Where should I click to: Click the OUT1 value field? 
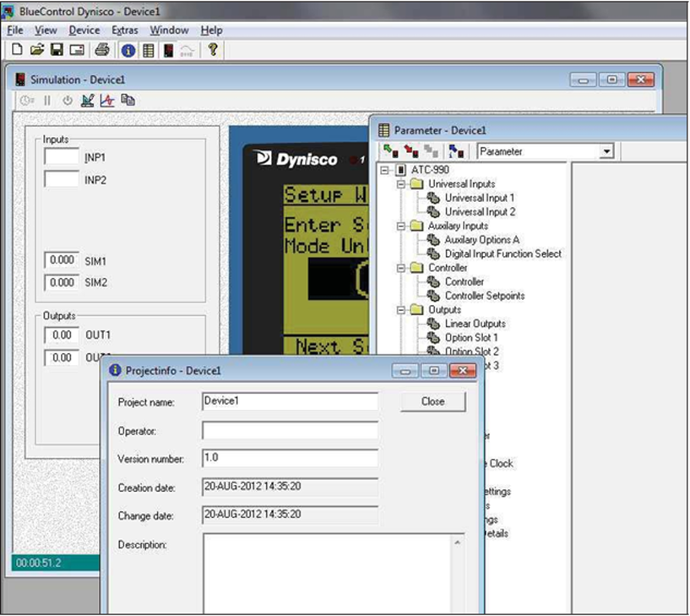pyautogui.click(x=61, y=335)
